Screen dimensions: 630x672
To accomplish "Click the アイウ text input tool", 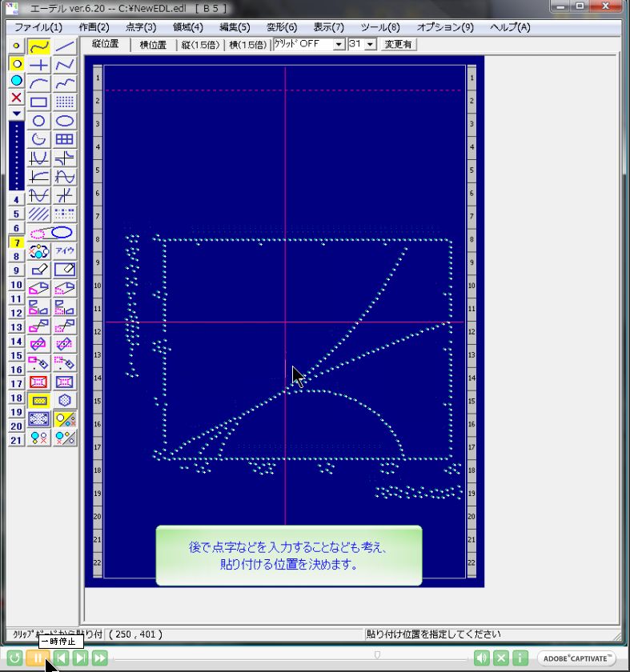I will click(x=65, y=250).
